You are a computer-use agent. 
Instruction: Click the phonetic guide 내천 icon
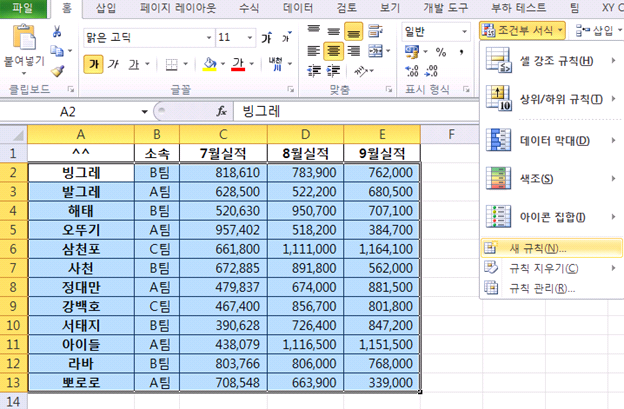point(275,64)
